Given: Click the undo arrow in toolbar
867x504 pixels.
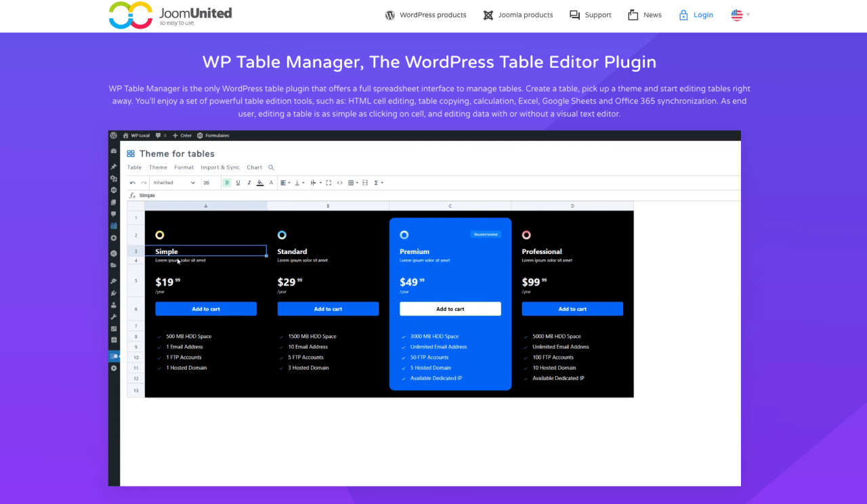Looking at the screenshot, I should click(133, 183).
